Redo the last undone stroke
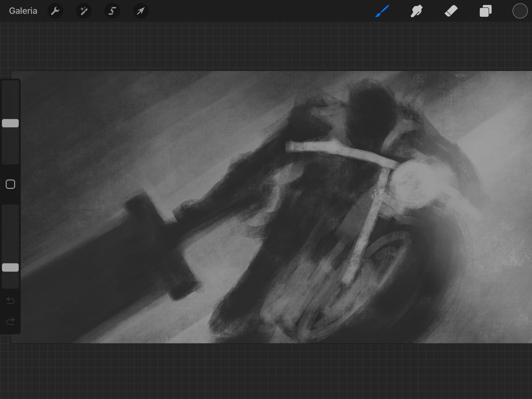This screenshot has width=532, height=399. [x=10, y=322]
